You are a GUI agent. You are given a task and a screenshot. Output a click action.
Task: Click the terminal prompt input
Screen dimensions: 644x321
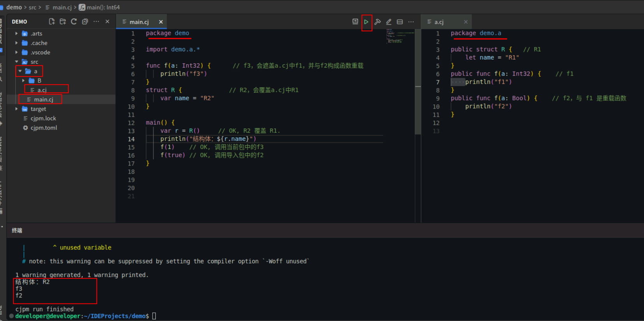click(154, 316)
